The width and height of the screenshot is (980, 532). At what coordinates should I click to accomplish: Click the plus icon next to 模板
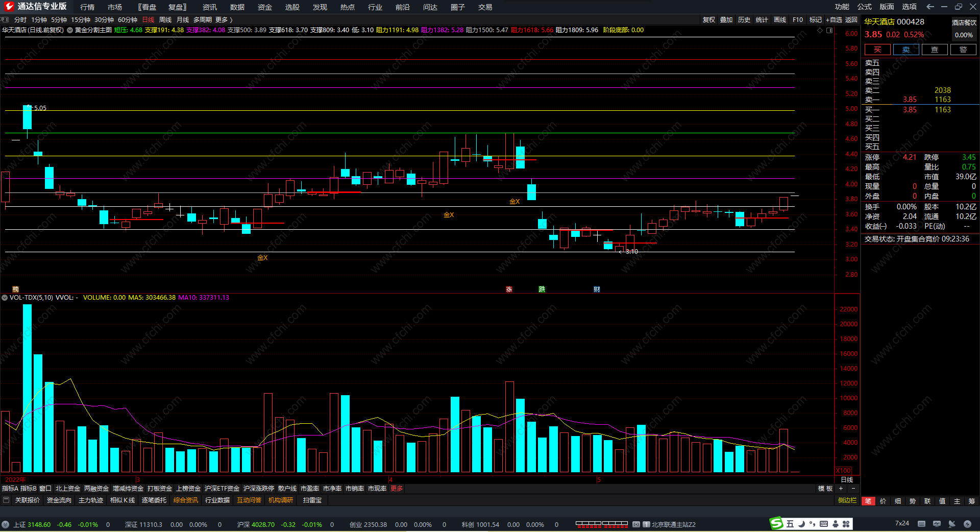(x=841, y=489)
